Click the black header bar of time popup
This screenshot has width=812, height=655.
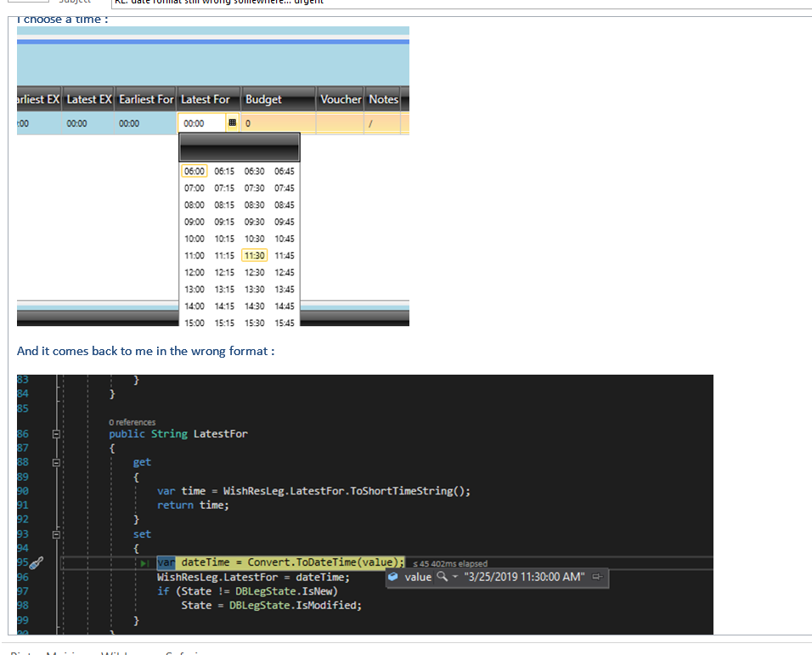[x=240, y=147]
